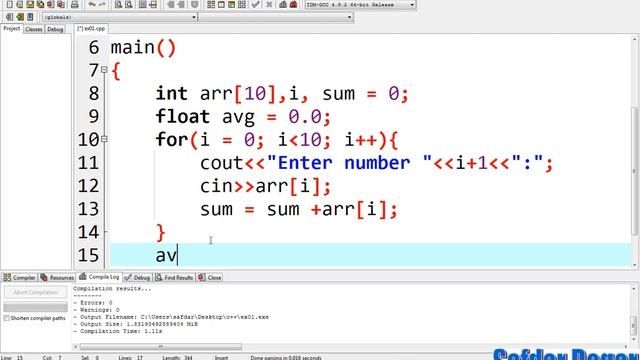The image size is (640, 360).
Task: Open the (globals) scope dropdown
Action: 120,17
